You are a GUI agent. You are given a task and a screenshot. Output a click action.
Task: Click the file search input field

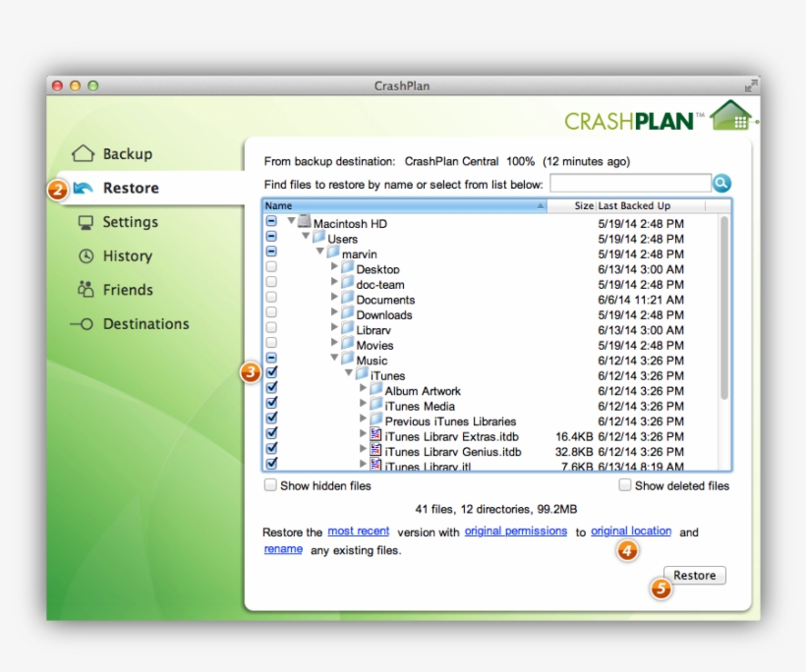(x=629, y=183)
